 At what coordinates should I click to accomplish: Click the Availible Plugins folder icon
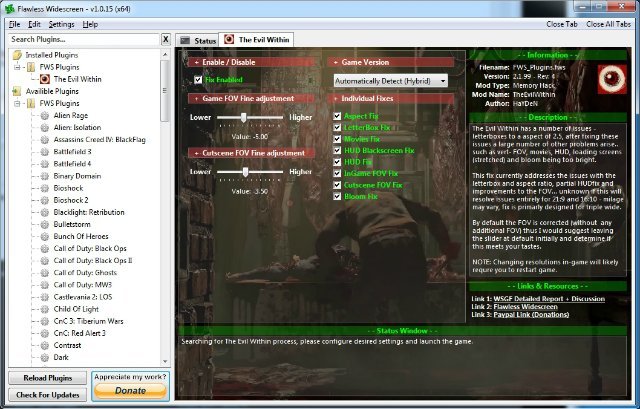pos(17,91)
